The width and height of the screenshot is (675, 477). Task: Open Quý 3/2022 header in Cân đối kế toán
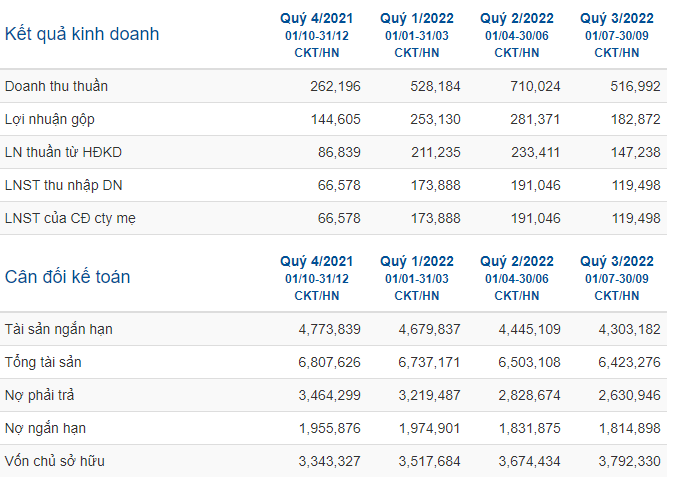click(616, 278)
